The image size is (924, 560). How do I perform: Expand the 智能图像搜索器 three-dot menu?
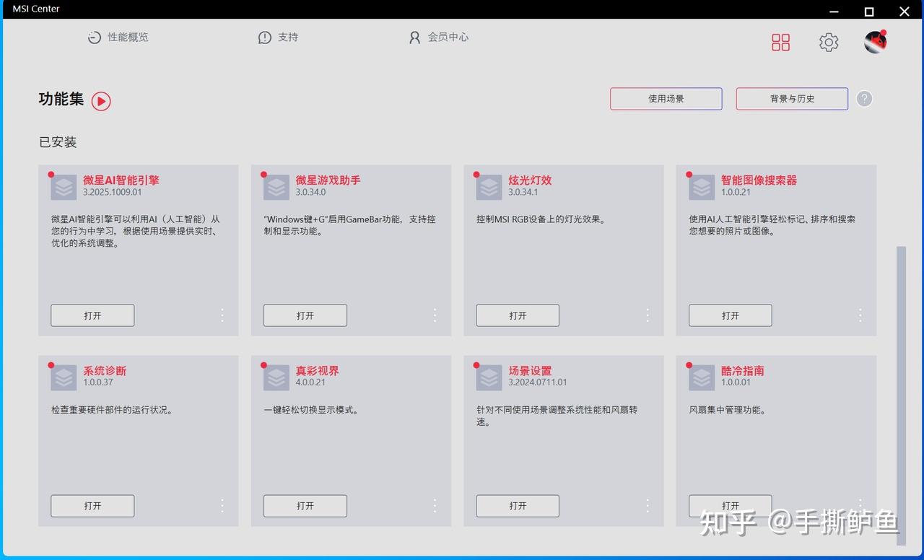pos(860,315)
